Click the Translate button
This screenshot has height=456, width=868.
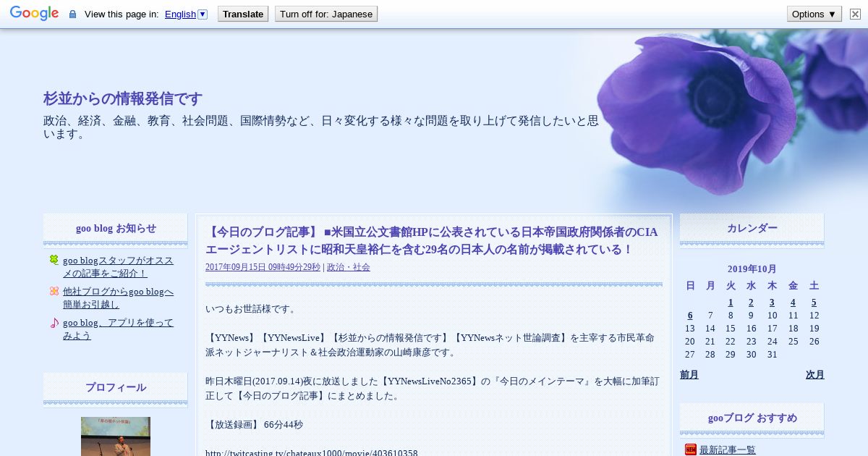tap(243, 14)
